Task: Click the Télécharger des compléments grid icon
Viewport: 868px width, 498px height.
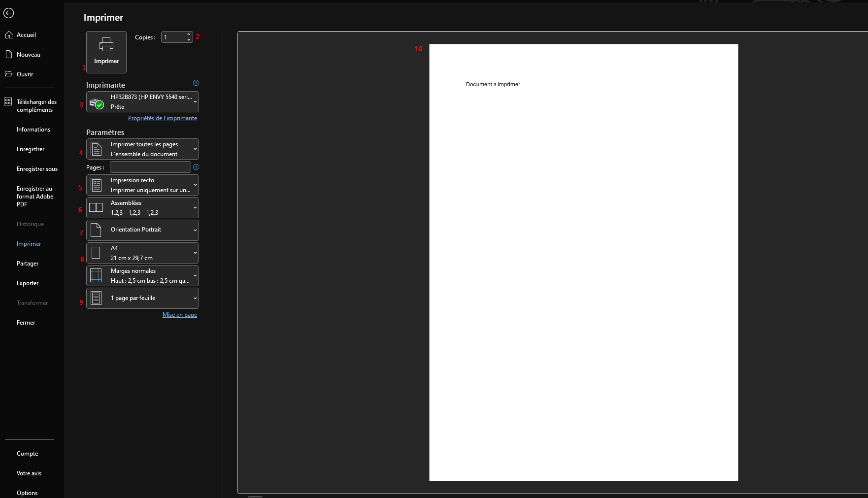Action: click(x=8, y=101)
